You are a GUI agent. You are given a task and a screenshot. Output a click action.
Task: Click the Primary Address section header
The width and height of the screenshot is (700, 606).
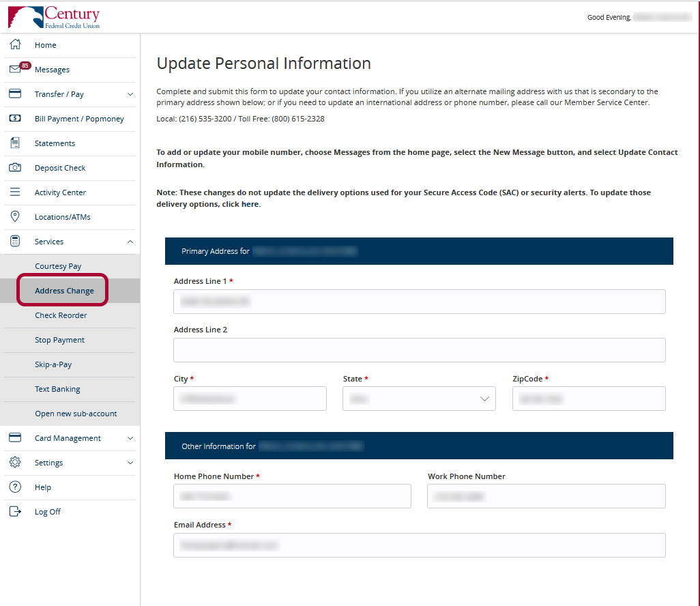click(x=419, y=251)
